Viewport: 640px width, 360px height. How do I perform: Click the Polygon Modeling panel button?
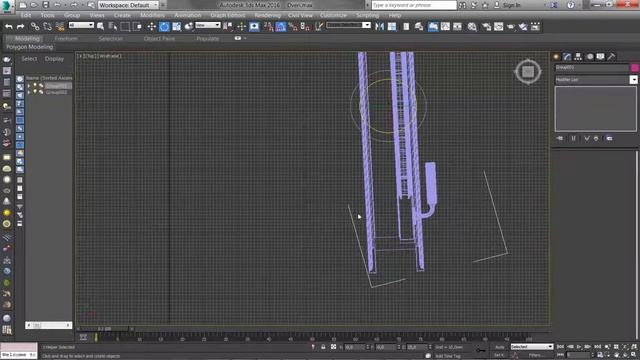(x=30, y=47)
